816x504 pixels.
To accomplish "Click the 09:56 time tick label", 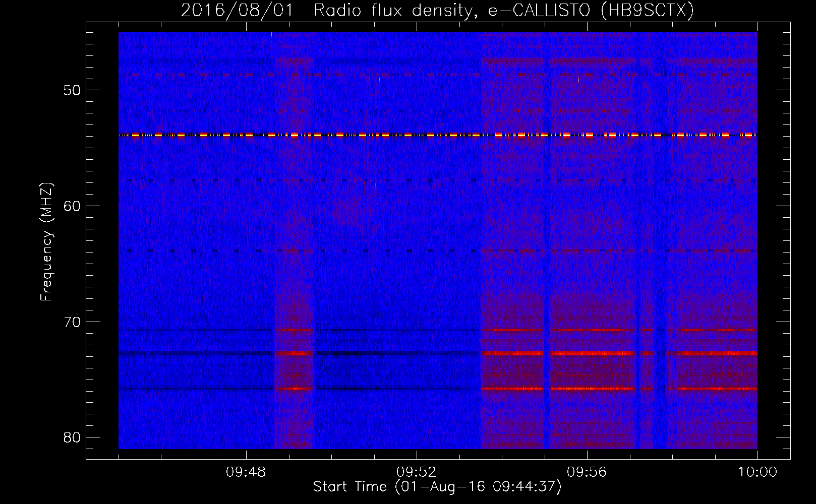I will pos(587,472).
